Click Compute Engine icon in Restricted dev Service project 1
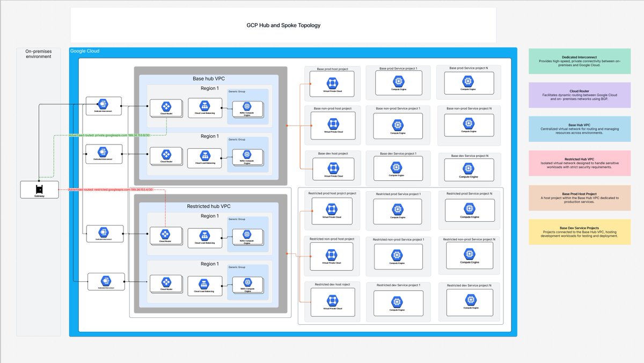The image size is (644, 363). point(398,301)
